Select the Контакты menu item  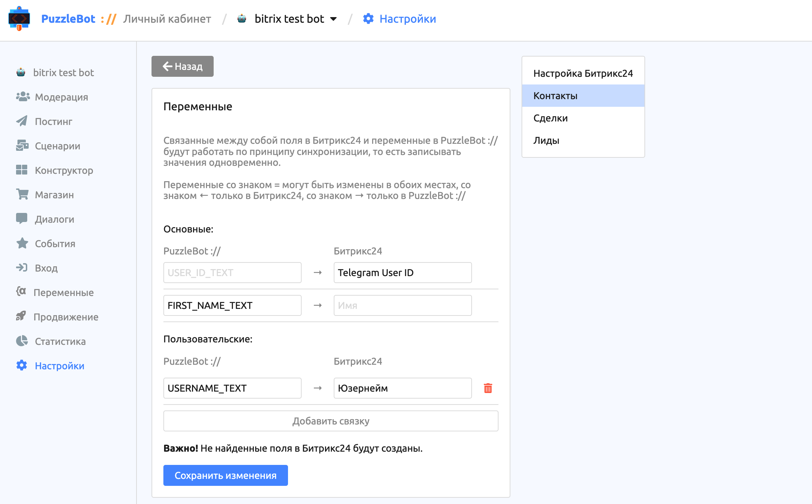click(x=583, y=96)
